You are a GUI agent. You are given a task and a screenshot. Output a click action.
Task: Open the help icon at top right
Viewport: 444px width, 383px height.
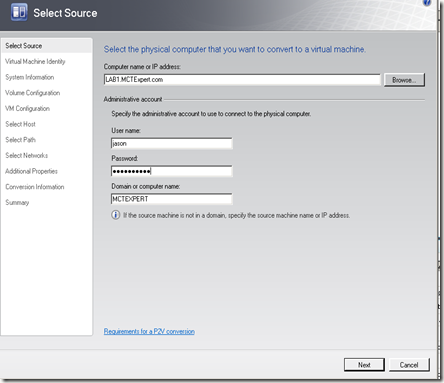pyautogui.click(x=427, y=2)
